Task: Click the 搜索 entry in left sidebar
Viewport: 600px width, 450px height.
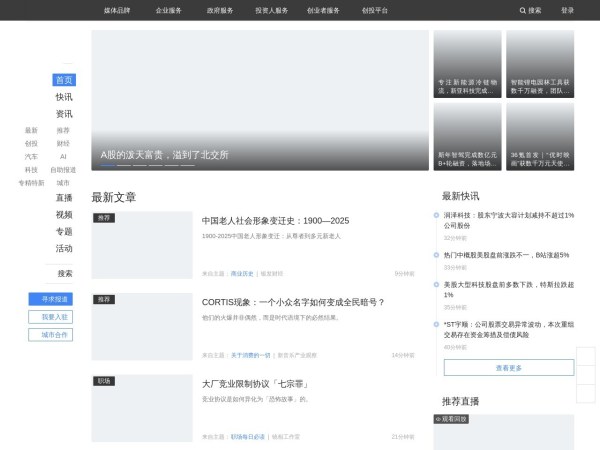Action: point(64,273)
